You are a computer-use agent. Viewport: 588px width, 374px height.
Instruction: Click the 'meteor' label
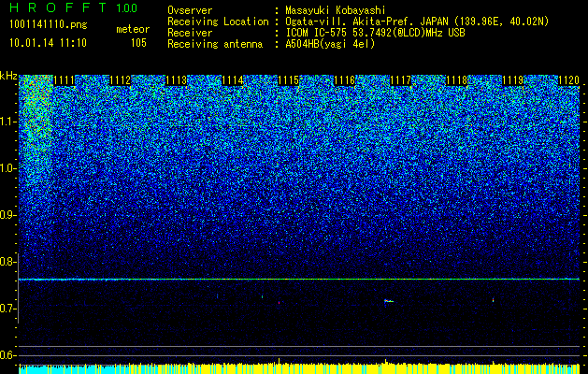click(x=133, y=30)
